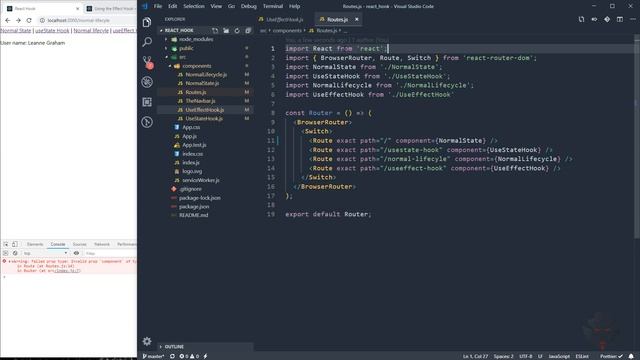The height and width of the screenshot is (360, 640).
Task: Clear the DevTools console
Action: 15,253
